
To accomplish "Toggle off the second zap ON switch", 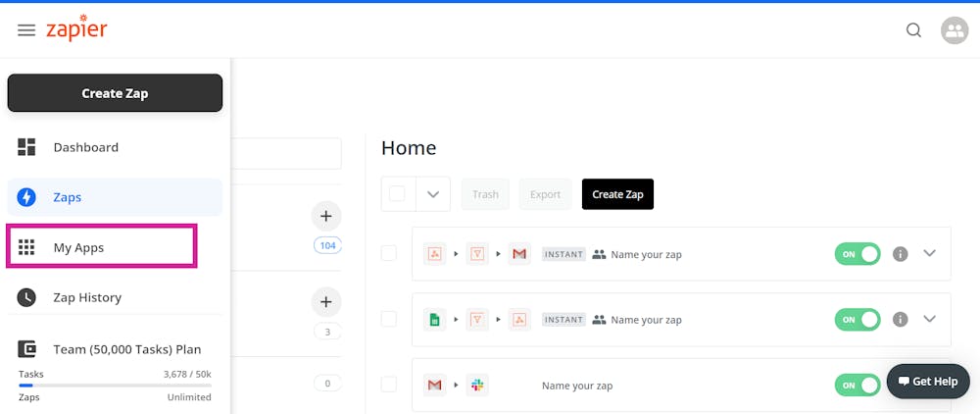I will click(857, 320).
